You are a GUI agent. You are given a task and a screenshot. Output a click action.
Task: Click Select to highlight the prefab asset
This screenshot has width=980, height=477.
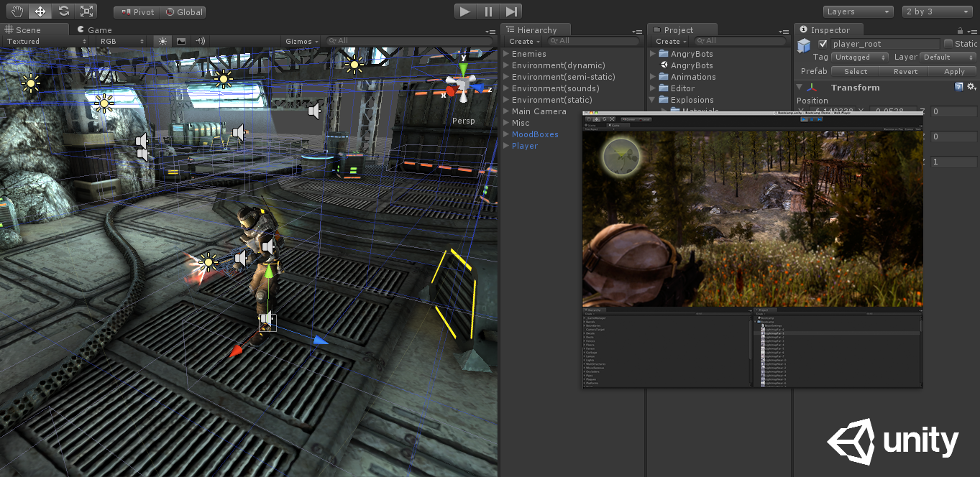[855, 71]
